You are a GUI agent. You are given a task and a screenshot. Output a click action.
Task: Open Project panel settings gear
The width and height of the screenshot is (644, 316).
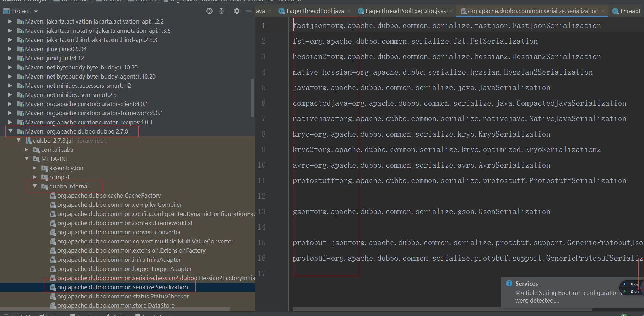(237, 11)
